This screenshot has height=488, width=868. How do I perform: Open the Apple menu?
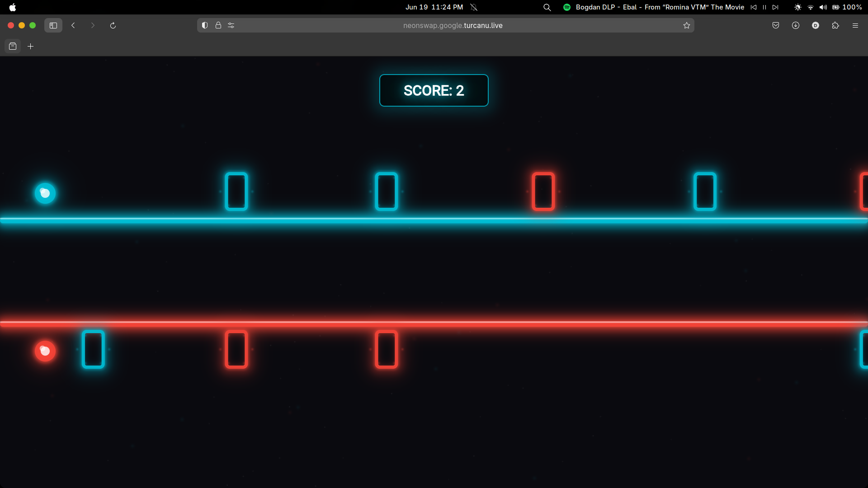tap(12, 7)
